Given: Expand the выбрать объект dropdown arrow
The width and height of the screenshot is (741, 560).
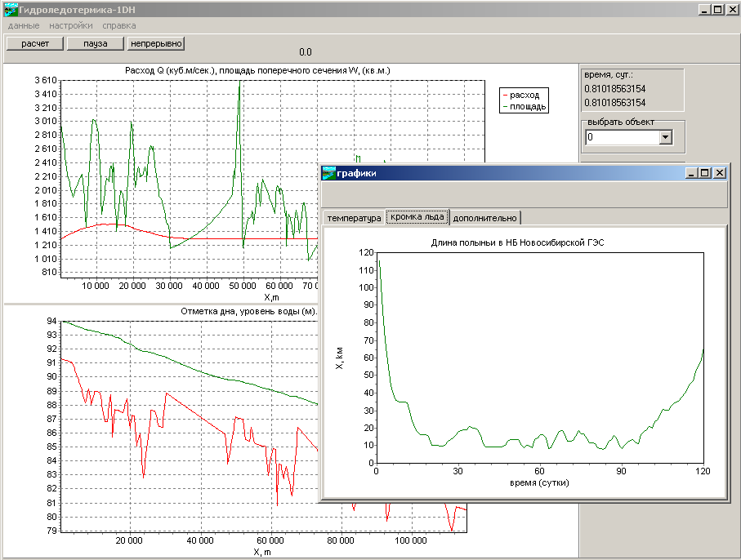Looking at the screenshot, I should click(665, 138).
